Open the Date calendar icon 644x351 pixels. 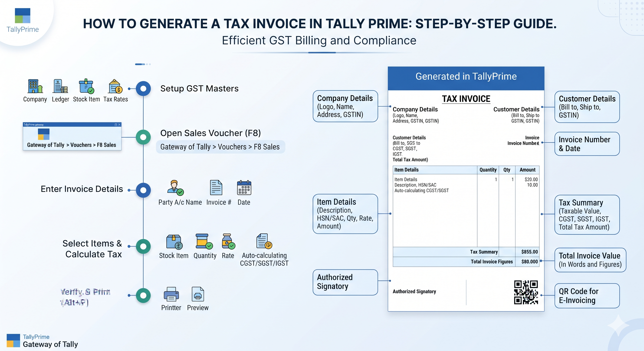[x=244, y=187]
